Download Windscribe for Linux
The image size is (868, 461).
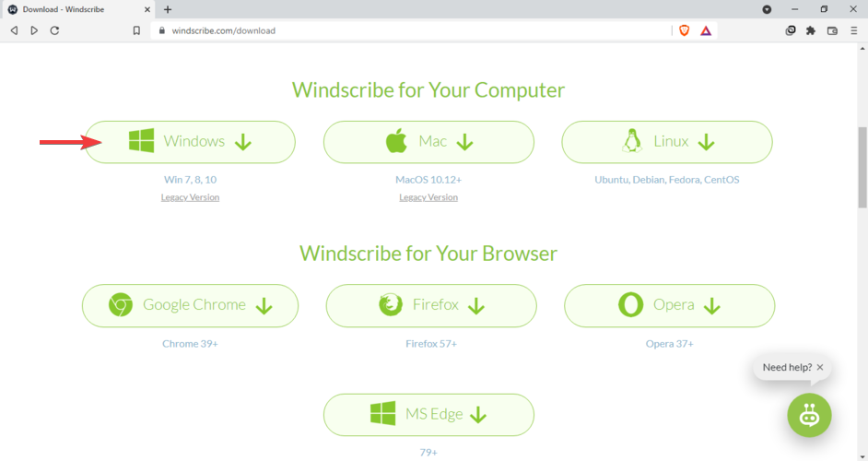click(667, 142)
